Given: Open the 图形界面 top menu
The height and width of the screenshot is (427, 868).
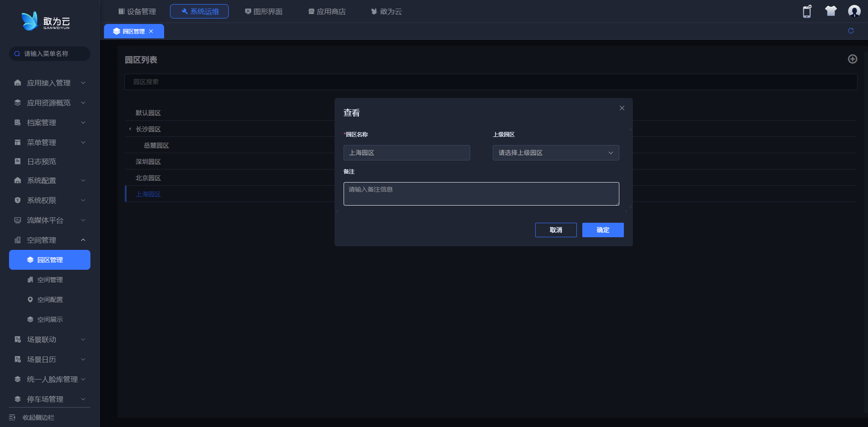Looking at the screenshot, I should coord(264,11).
